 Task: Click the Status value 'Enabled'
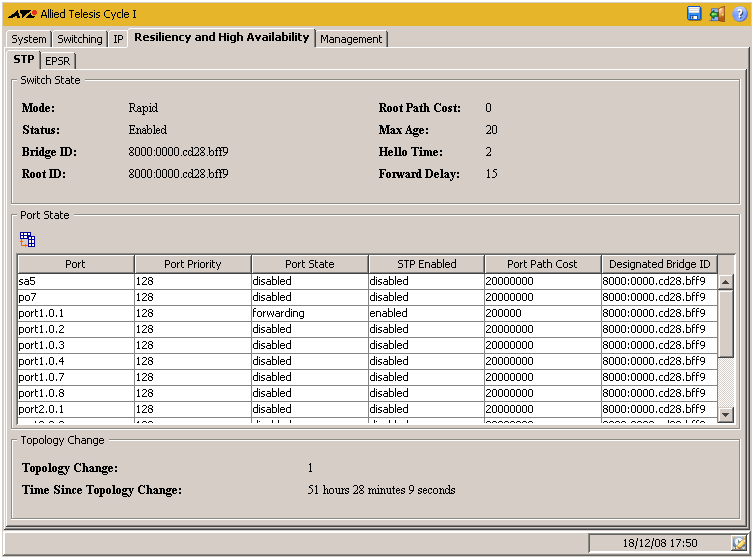coord(148,130)
